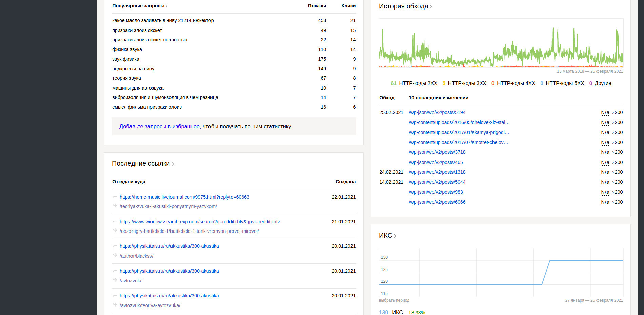Open the Последние ссылки section heading

point(142,164)
